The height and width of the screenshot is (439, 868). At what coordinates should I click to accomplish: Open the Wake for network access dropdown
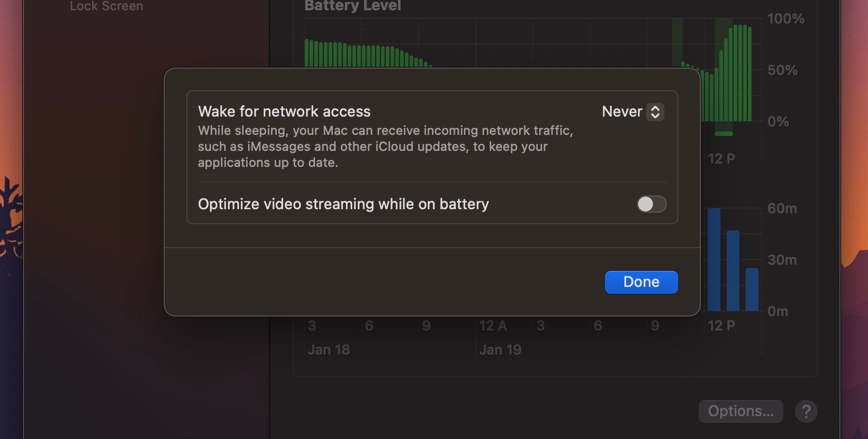point(632,111)
